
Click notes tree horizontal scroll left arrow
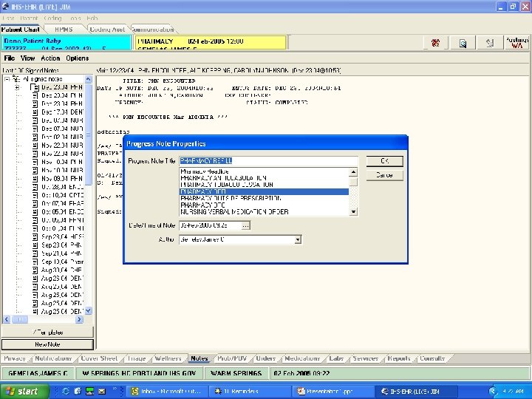(7, 319)
